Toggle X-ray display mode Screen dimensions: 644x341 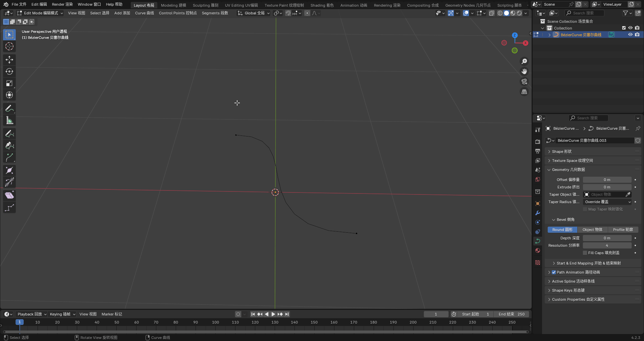[x=491, y=13]
